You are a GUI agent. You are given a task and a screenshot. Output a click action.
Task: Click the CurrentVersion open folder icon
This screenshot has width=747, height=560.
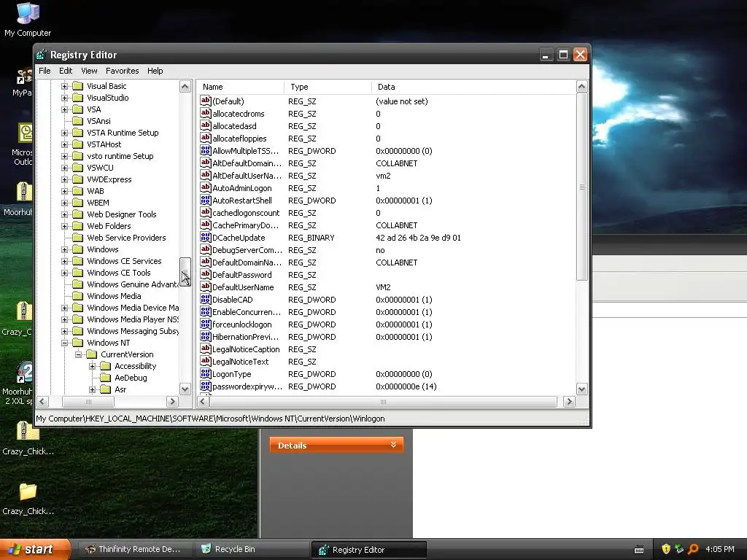click(x=91, y=354)
